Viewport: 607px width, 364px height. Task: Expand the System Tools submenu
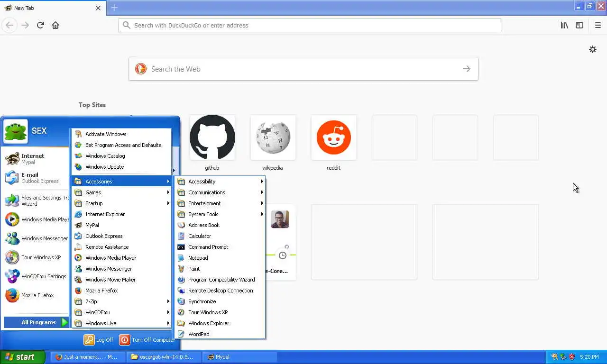220,214
